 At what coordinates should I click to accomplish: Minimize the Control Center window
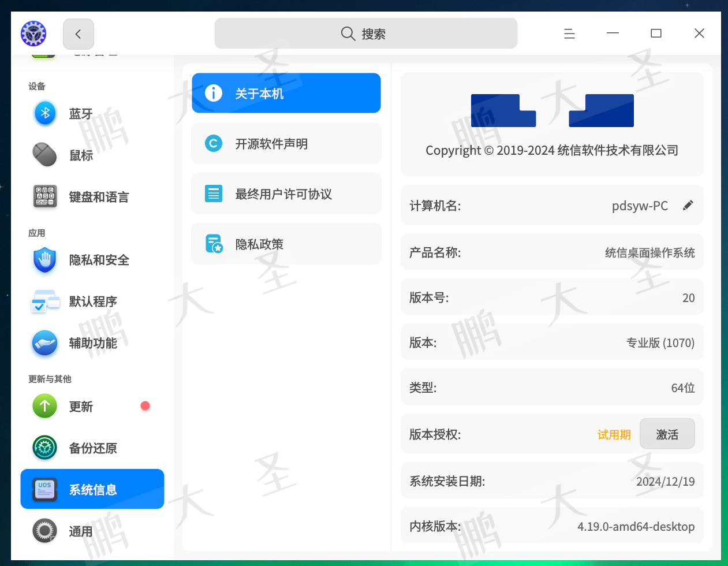pyautogui.click(x=613, y=33)
